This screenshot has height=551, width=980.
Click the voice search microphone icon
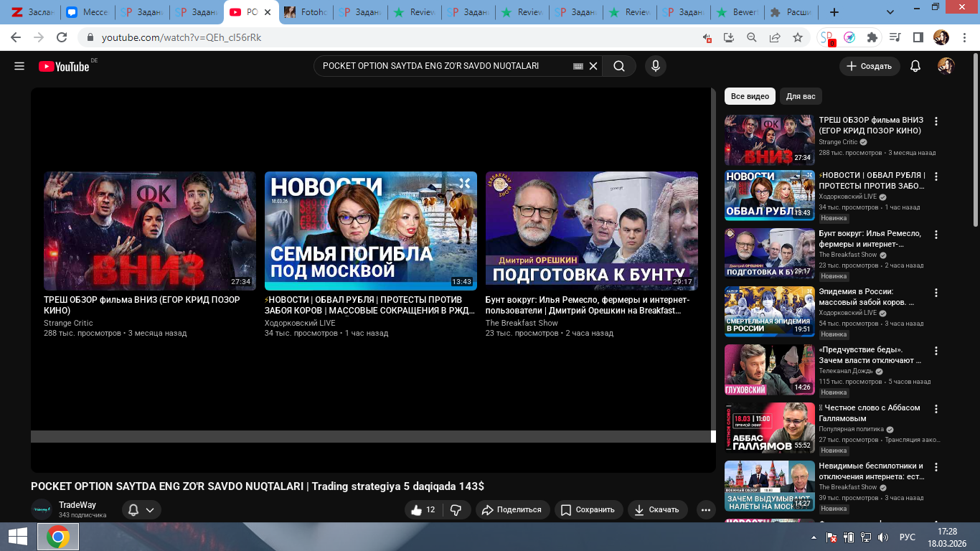click(x=654, y=66)
